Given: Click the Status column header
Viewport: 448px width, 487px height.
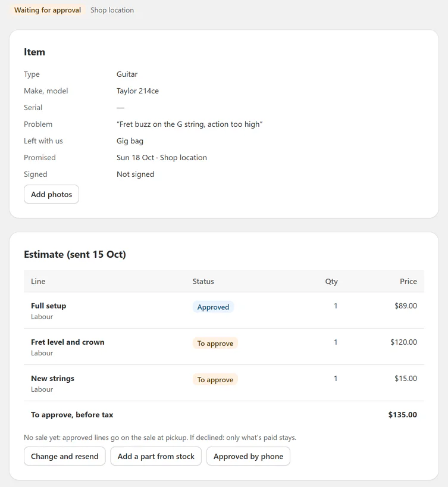Looking at the screenshot, I should 203,282.
